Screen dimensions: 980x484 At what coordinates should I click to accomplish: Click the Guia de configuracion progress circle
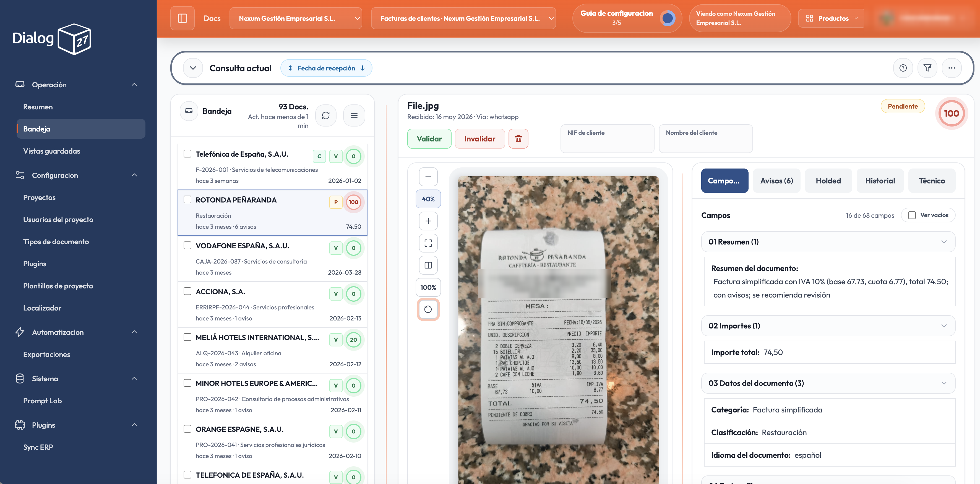pyautogui.click(x=668, y=18)
